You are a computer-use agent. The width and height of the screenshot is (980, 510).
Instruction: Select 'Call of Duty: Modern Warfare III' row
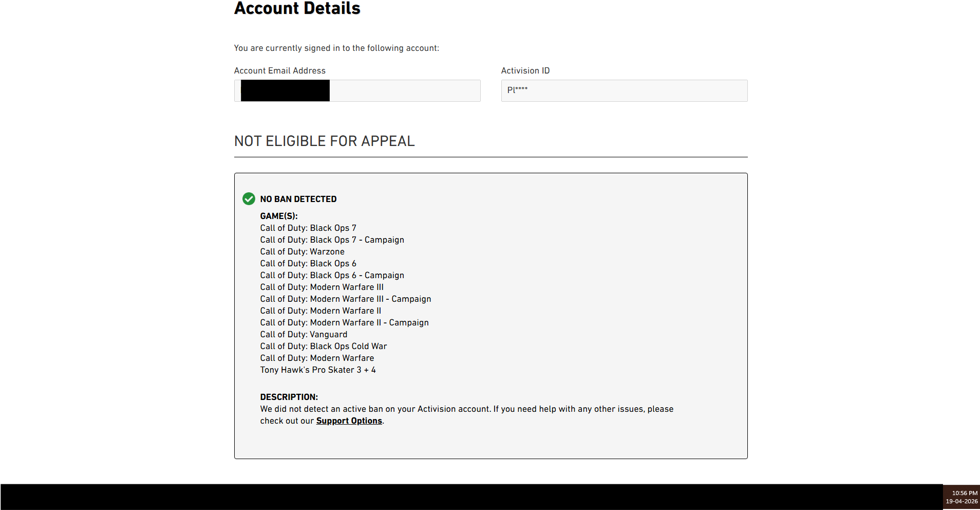pos(322,287)
